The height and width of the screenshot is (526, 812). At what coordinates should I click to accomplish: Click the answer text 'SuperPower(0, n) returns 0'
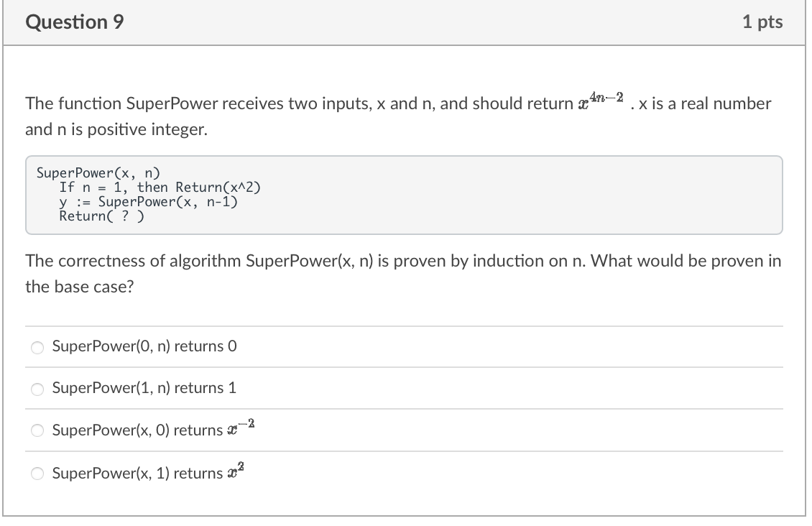144,346
